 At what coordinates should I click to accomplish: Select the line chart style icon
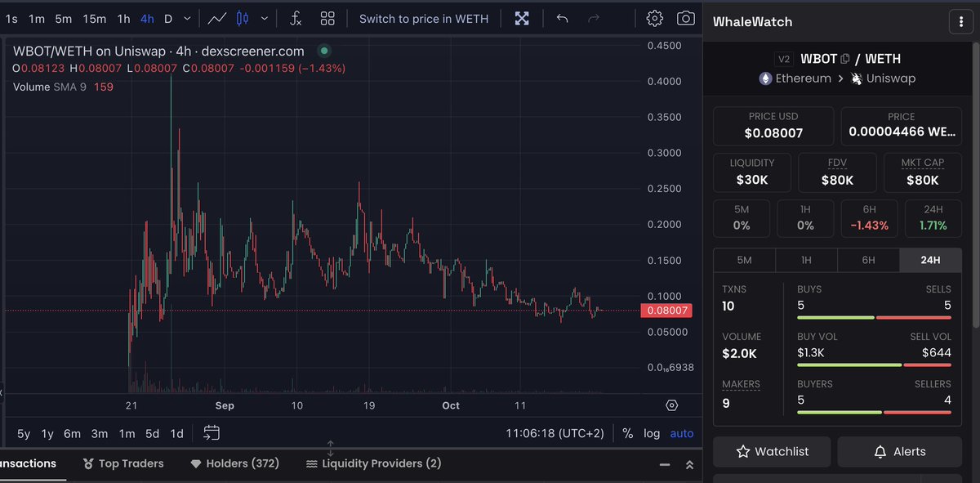pos(217,18)
